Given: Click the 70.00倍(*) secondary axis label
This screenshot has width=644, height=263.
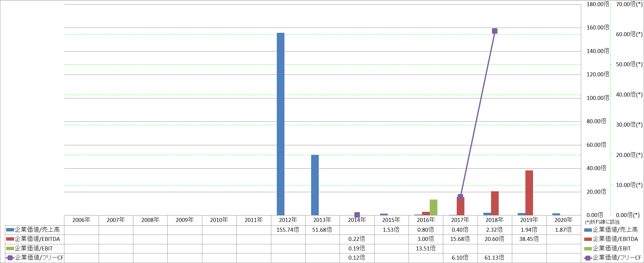Looking at the screenshot, I should [629, 4].
